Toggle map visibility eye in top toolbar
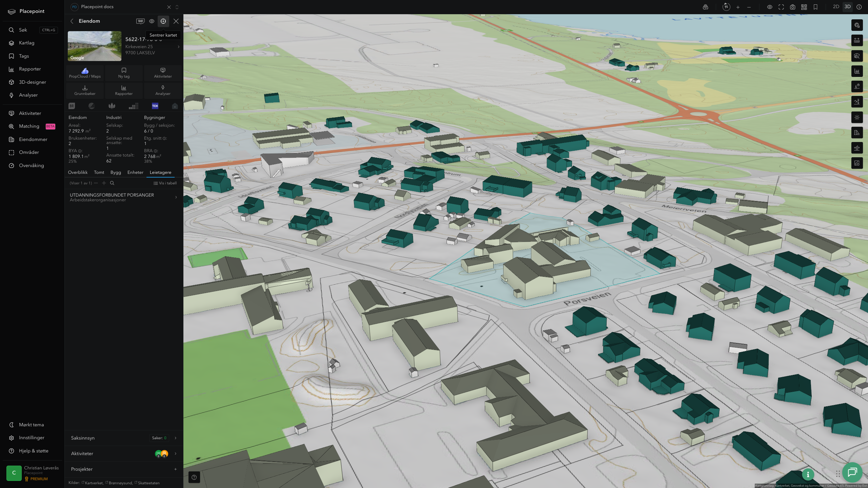Screen dimensions: 868x488 point(770,7)
